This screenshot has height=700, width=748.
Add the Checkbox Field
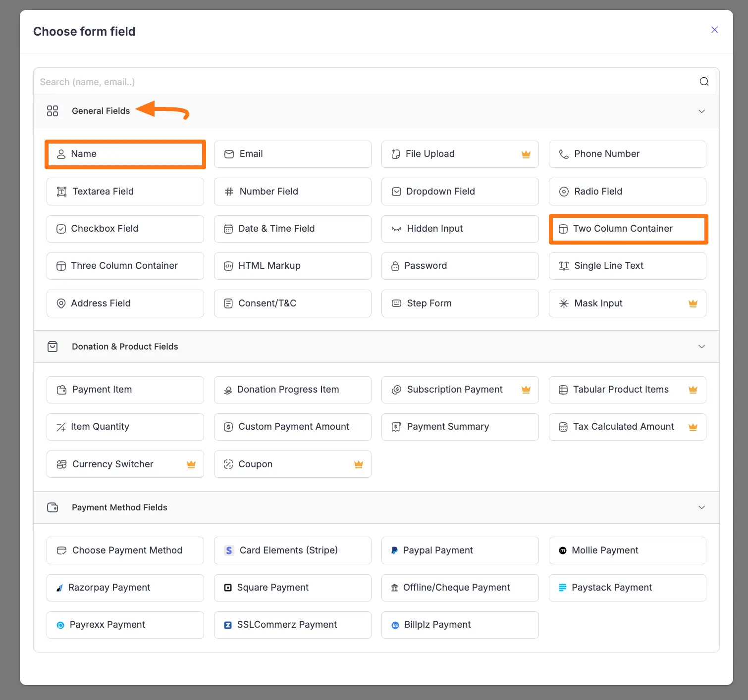(125, 229)
